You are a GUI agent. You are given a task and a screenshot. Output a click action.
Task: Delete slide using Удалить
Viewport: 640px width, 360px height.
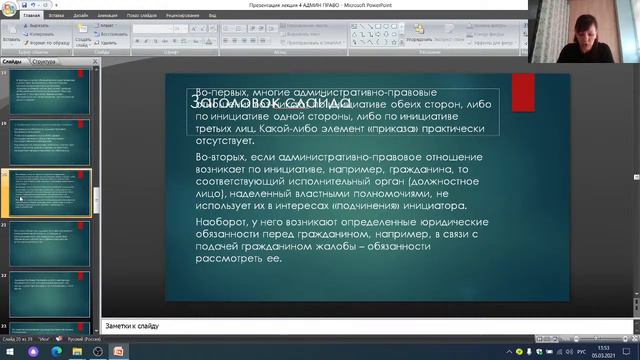point(106,42)
